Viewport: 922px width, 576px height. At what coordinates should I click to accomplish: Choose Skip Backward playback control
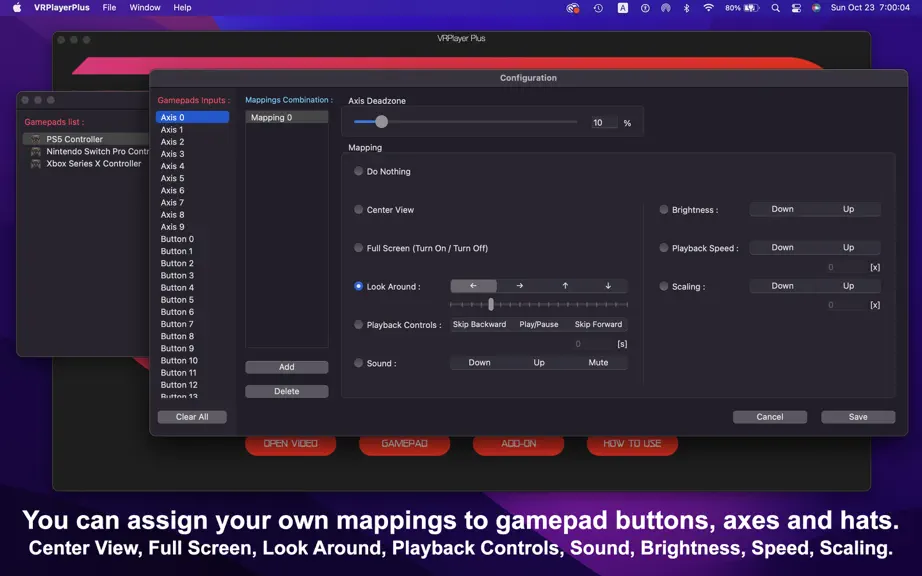pyautogui.click(x=479, y=324)
